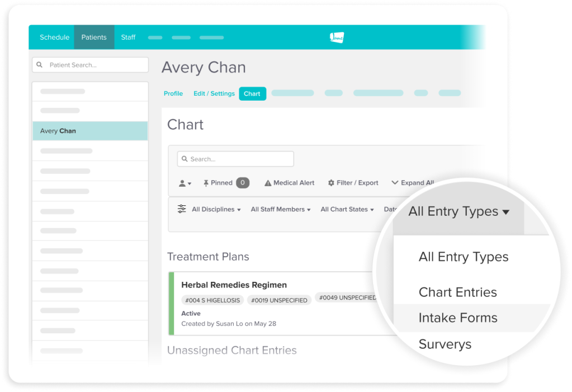Click the Jane app logo in top bar
The image size is (572, 392).
click(x=337, y=37)
